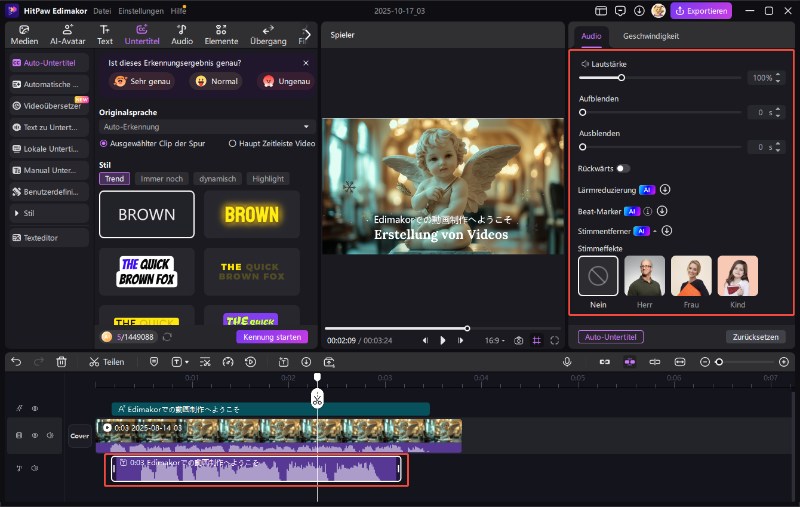Click the Ausblenden slider handle
Screen dimensions: 800x507
583,147
